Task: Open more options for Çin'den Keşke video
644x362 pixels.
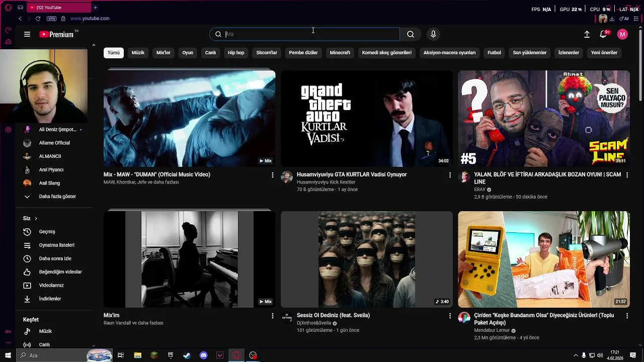Action: (627, 316)
